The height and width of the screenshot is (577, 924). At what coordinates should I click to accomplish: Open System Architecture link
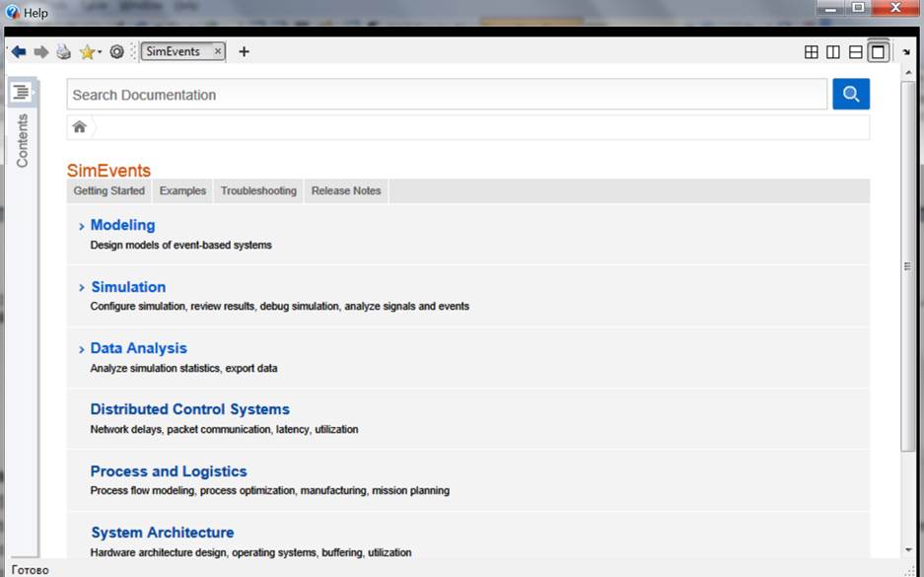point(163,533)
